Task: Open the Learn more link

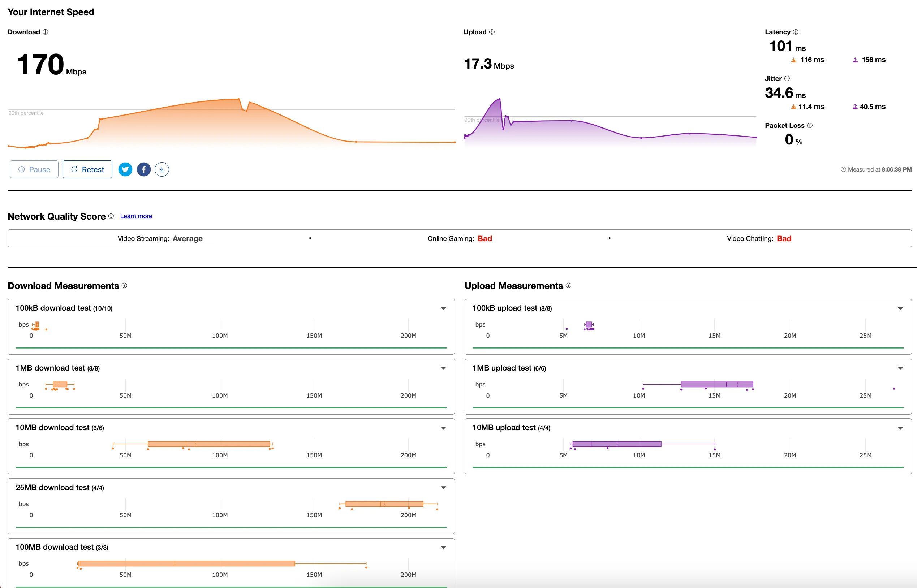Action: [x=136, y=216]
